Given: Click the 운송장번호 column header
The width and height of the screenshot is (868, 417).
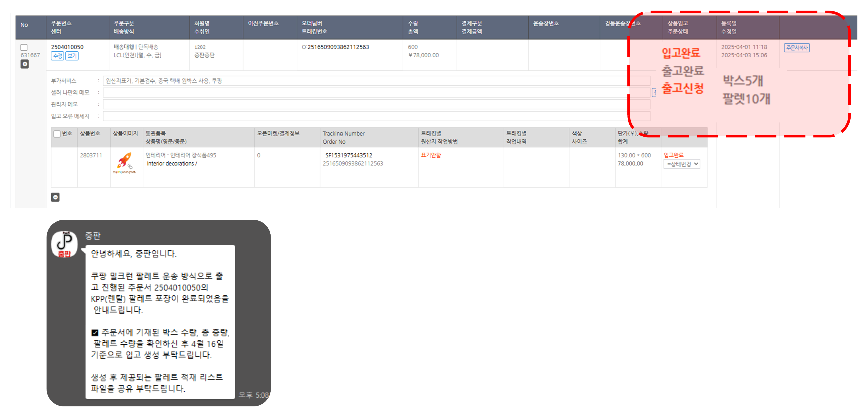Looking at the screenshot, I should [x=564, y=27].
